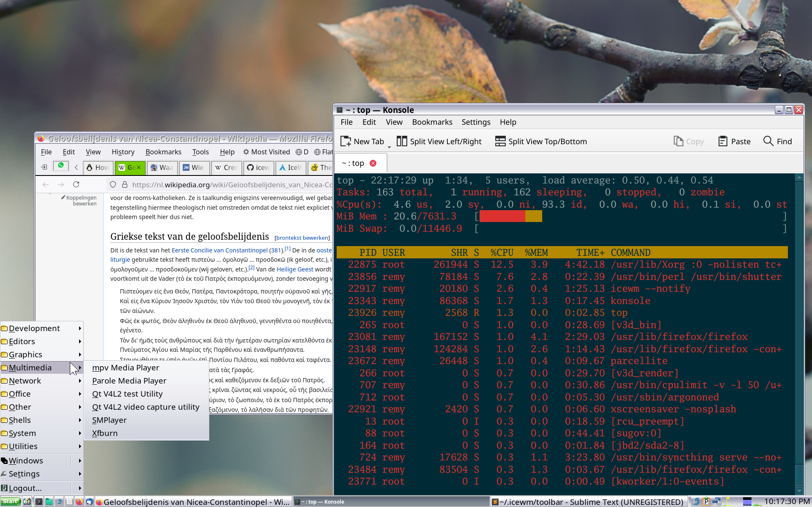Click the Firefox reload page icon

pyautogui.click(x=77, y=185)
